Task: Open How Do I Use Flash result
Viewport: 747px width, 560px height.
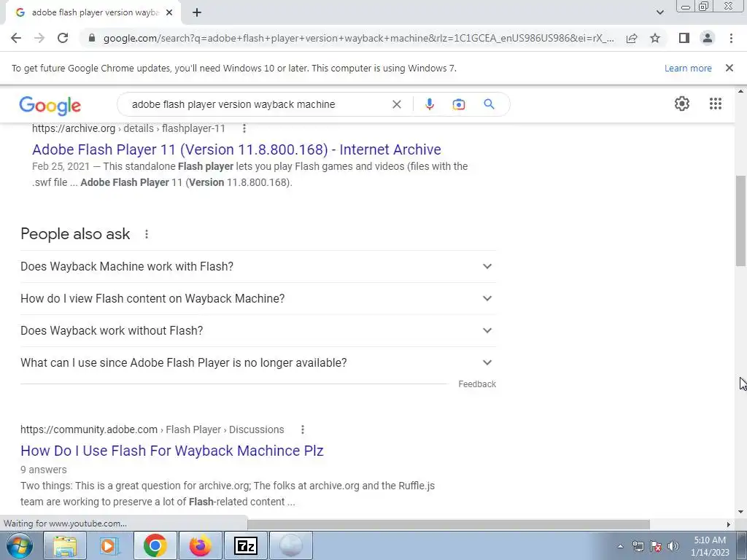Action: click(172, 451)
